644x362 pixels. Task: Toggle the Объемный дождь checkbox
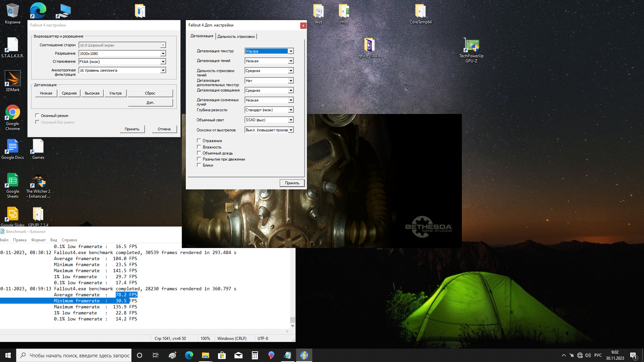point(199,153)
